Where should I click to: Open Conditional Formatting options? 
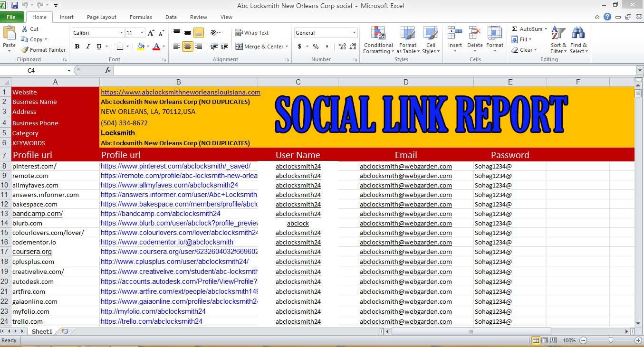(378, 40)
